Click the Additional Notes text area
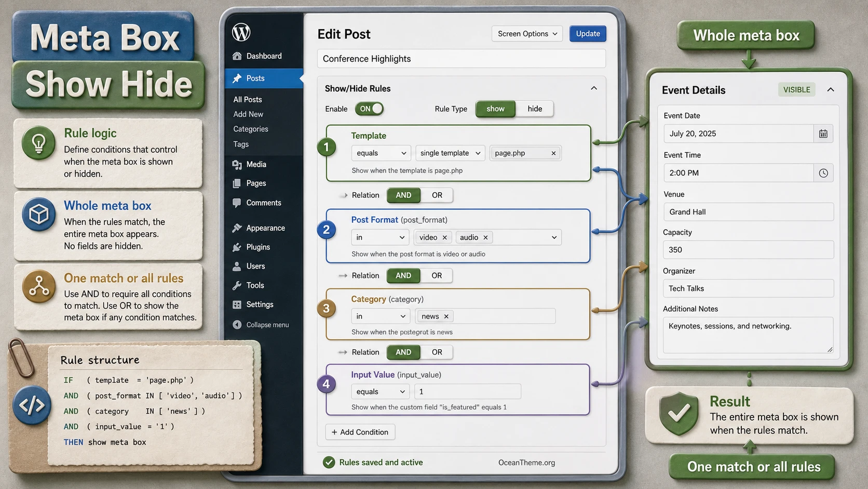This screenshot has height=489, width=868. click(x=748, y=335)
